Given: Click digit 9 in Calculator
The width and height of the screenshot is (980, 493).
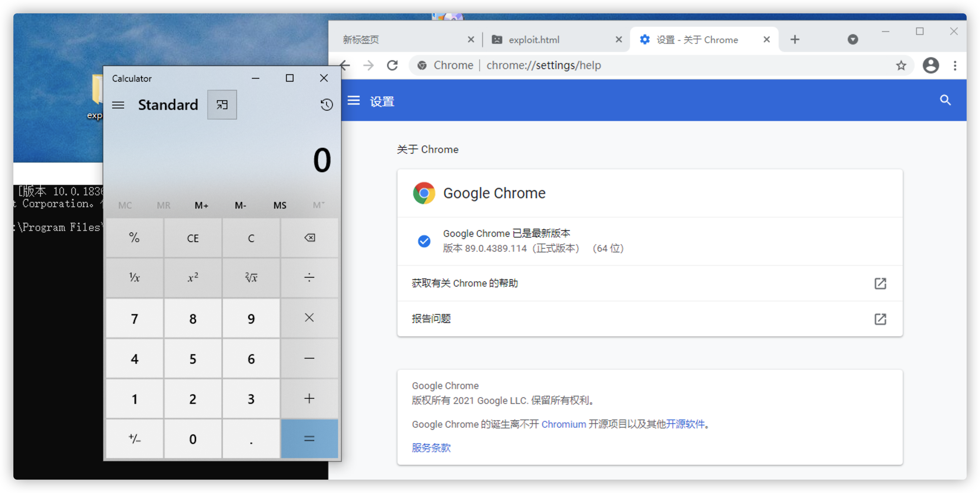Looking at the screenshot, I should coord(251,318).
